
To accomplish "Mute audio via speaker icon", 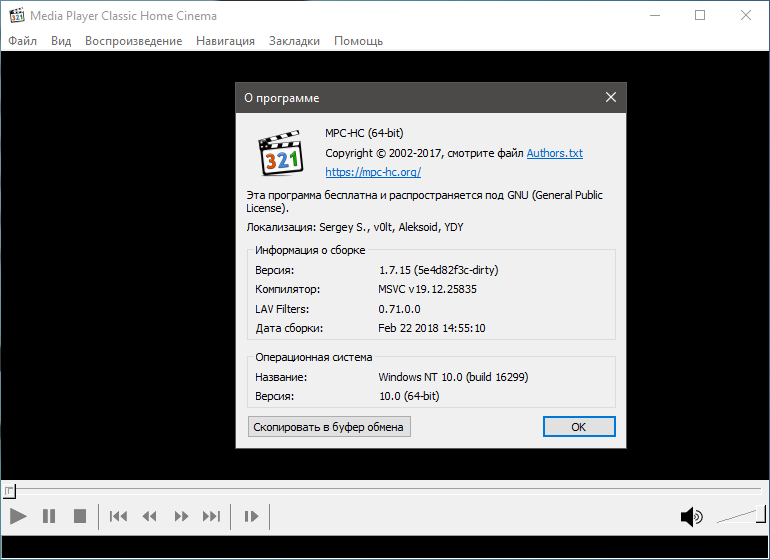I will pyautogui.click(x=691, y=517).
